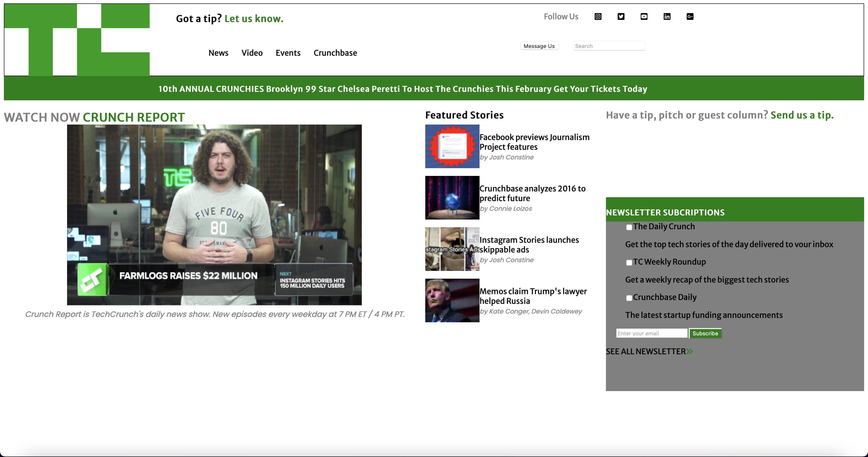Open the LinkedIn follow icon

pyautogui.click(x=667, y=16)
